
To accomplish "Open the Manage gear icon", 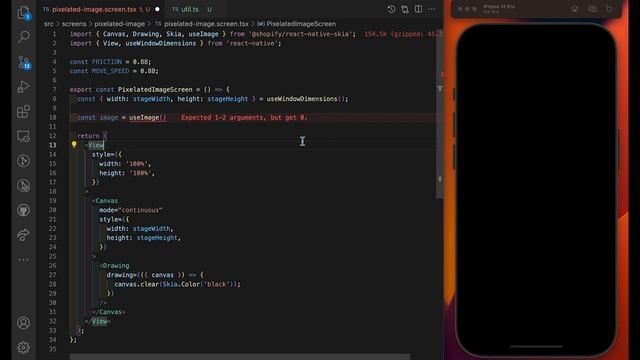I will pyautogui.click(x=24, y=347).
